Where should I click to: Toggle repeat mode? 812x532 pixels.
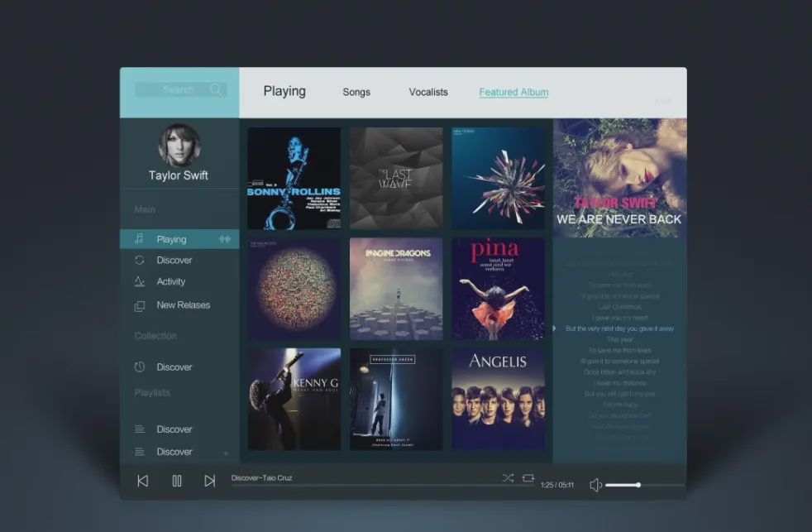528,478
